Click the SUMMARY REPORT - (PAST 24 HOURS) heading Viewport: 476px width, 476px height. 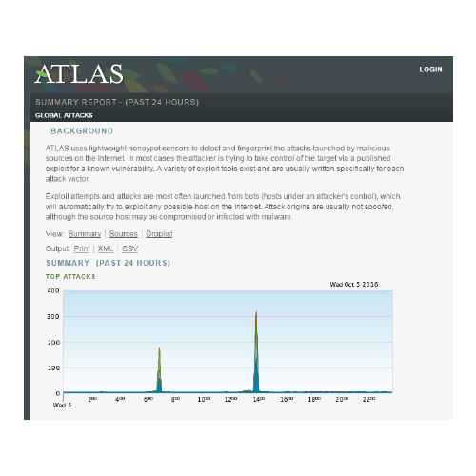(117, 102)
